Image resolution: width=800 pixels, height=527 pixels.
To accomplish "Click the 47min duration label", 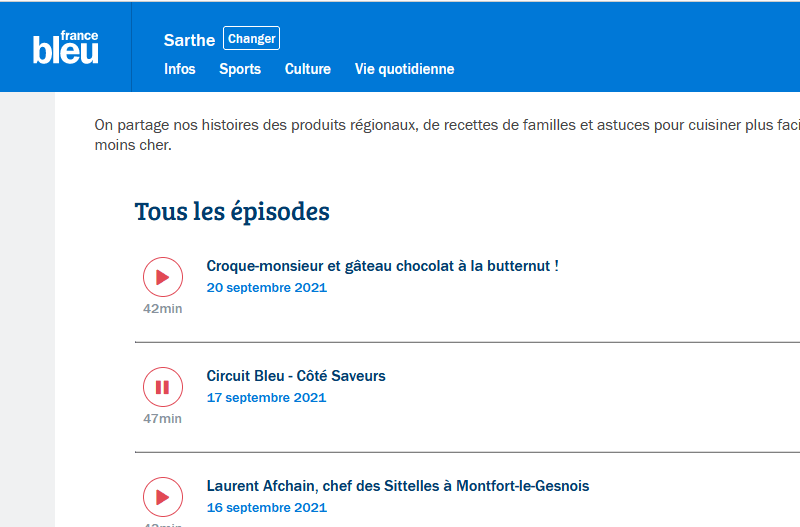I will click(x=163, y=419).
